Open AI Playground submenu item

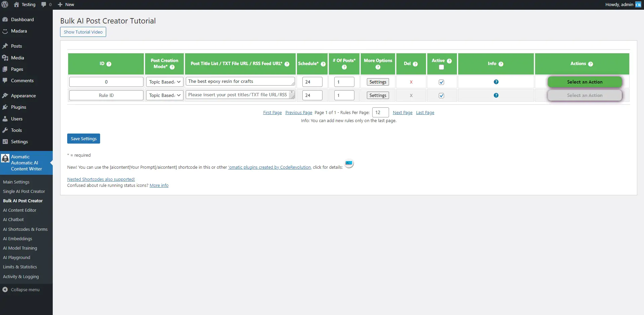16,257
